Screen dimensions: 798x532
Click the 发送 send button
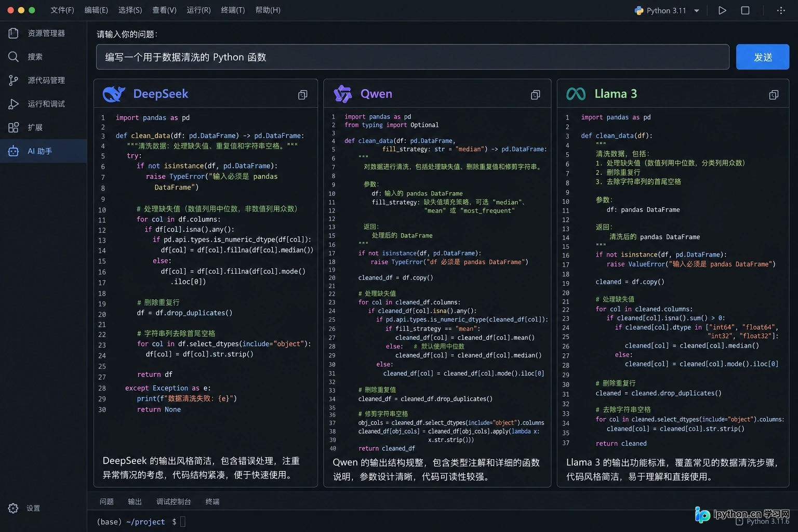click(763, 57)
